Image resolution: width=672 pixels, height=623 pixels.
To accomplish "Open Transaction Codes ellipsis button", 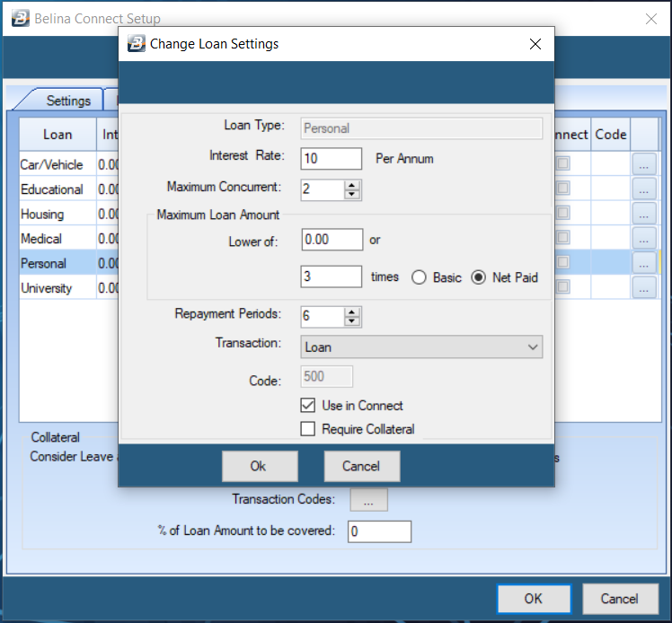I will click(x=368, y=500).
